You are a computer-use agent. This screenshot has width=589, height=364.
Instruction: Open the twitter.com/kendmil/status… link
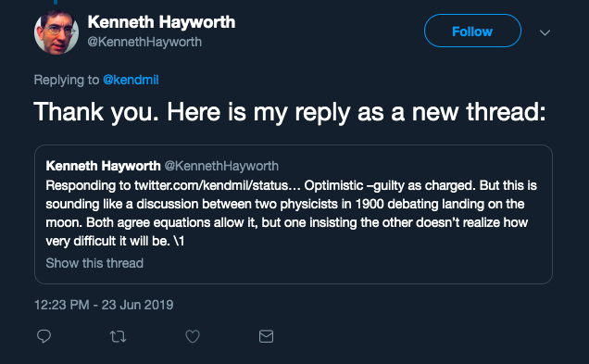218,185
